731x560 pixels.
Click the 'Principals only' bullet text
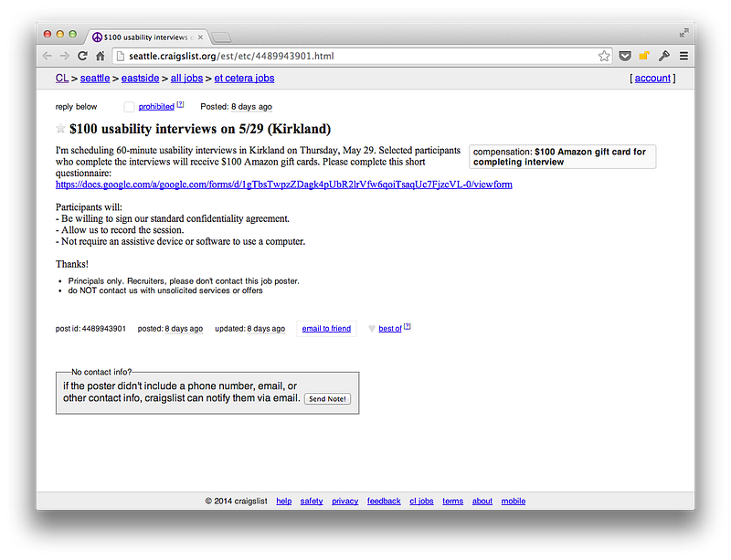click(x=184, y=281)
